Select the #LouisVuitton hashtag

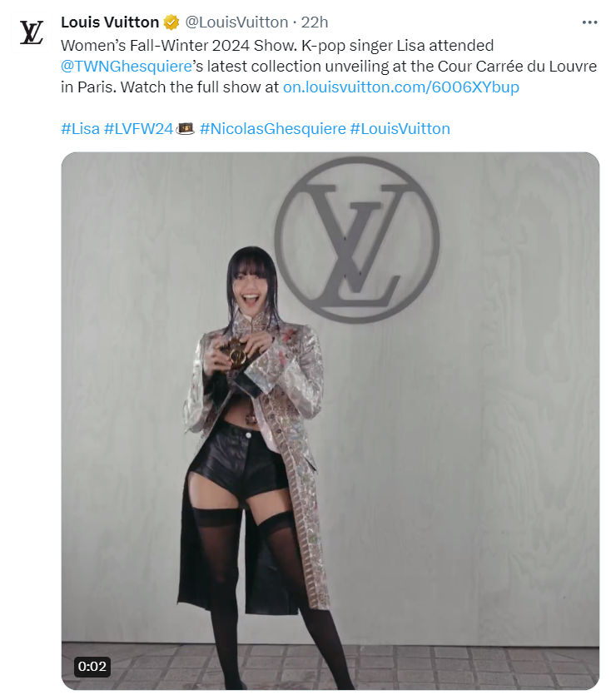pos(400,128)
